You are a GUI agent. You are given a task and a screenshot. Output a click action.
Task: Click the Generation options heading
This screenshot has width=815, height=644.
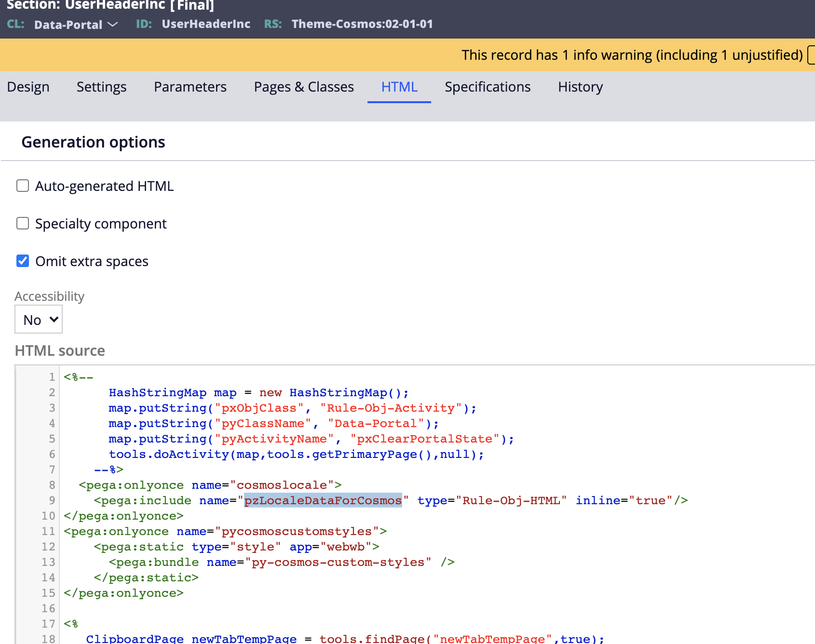[x=94, y=142]
